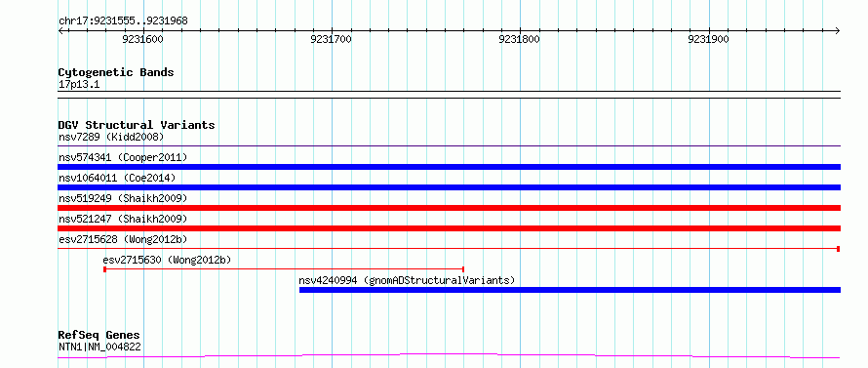This screenshot has height=368, width=868.
Task: Open variant label nsv519249 (Shaikh2009)
Action: [123, 198]
